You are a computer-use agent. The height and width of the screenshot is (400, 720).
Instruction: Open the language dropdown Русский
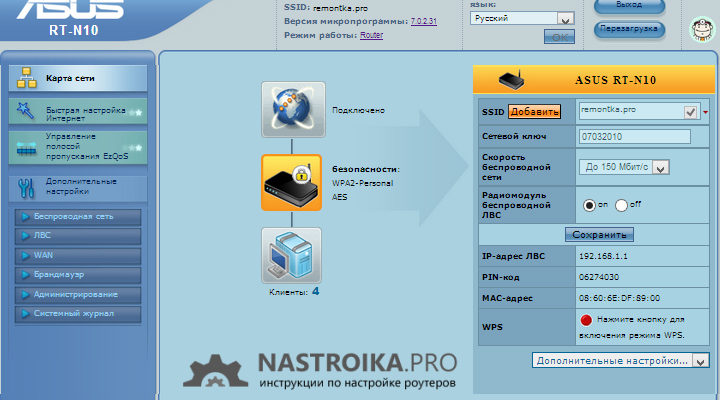522,18
